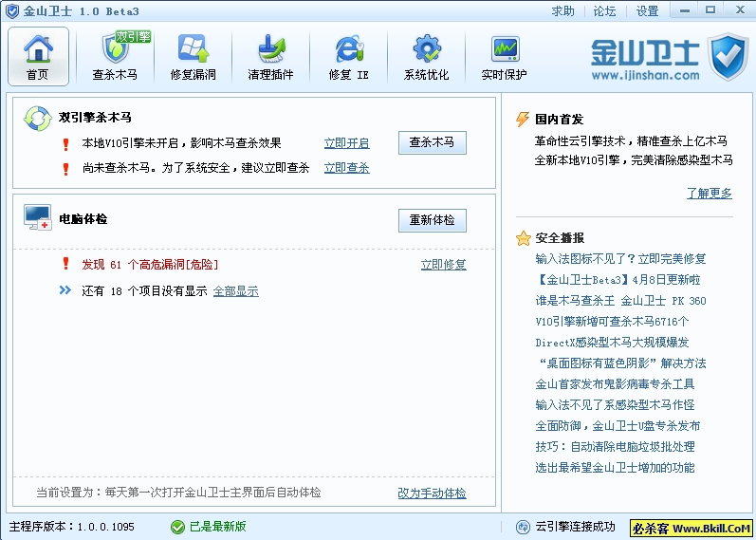Open the 论坛 forum menu item
Viewport: 756px width, 540px height.
tap(604, 11)
